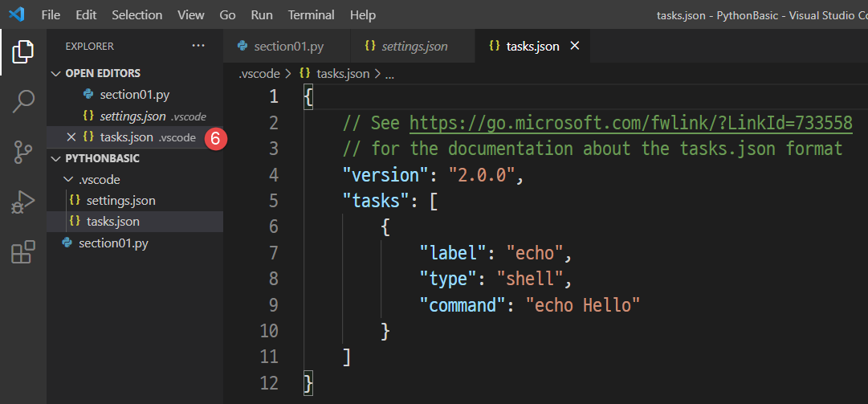Image resolution: width=868 pixels, height=404 pixels.
Task: Open Explorer more actions ellipsis
Action: [x=198, y=46]
